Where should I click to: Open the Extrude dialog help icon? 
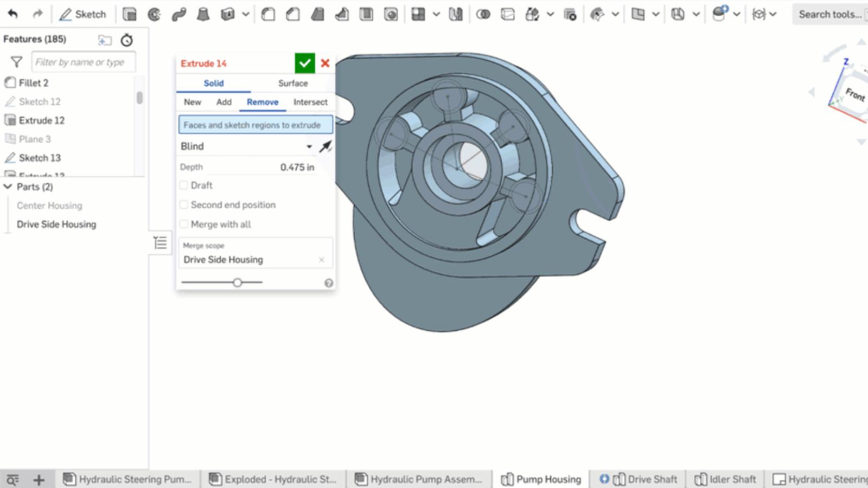coord(328,283)
